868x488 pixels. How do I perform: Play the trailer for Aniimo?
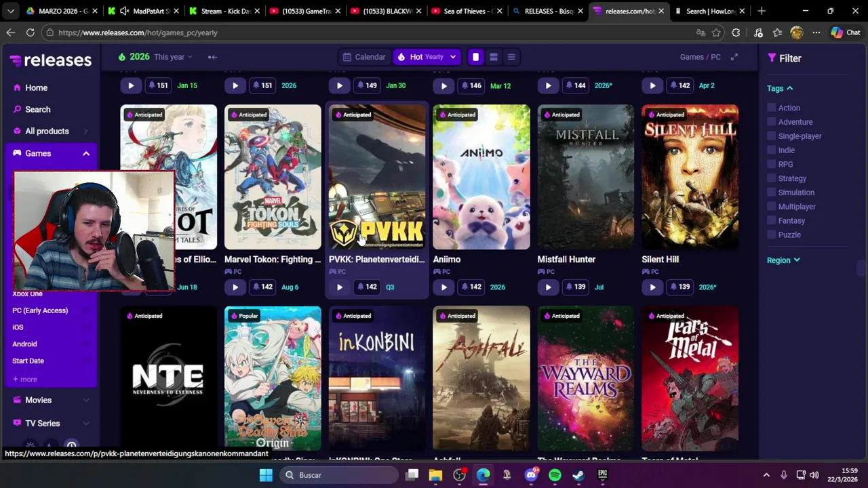pos(443,287)
